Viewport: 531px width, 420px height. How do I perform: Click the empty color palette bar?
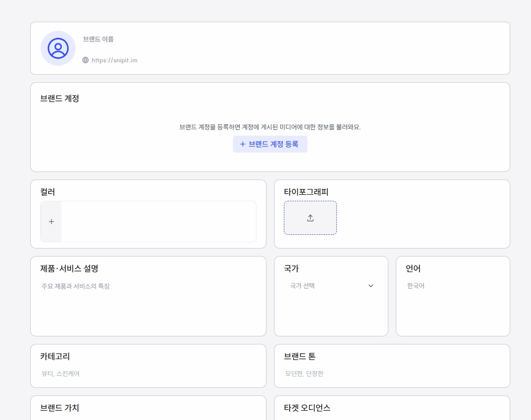[x=158, y=222]
